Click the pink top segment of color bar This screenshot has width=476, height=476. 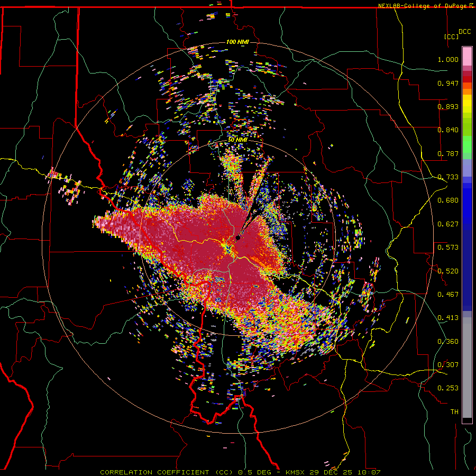467,56
